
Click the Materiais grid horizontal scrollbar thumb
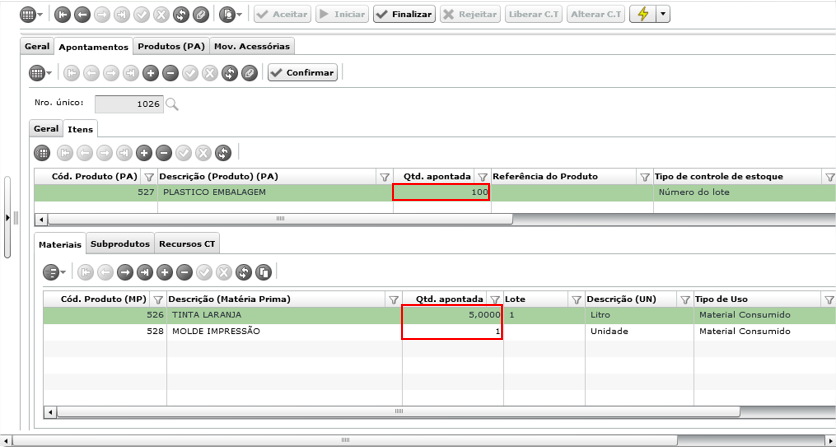pos(398,411)
